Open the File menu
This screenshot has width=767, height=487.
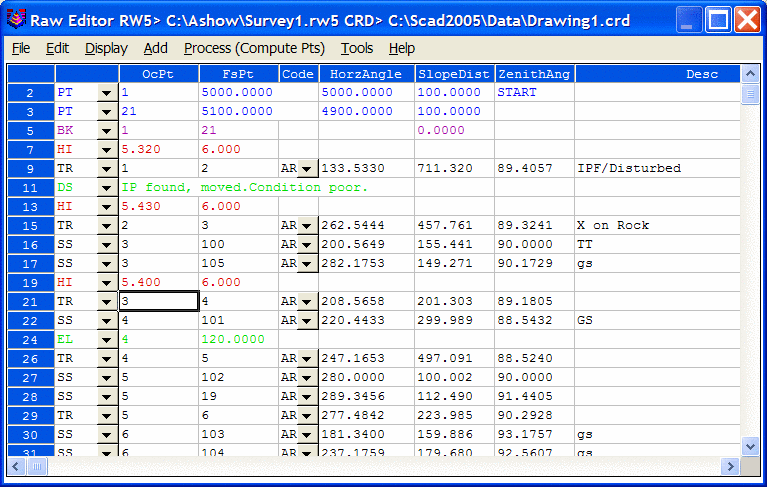point(21,48)
